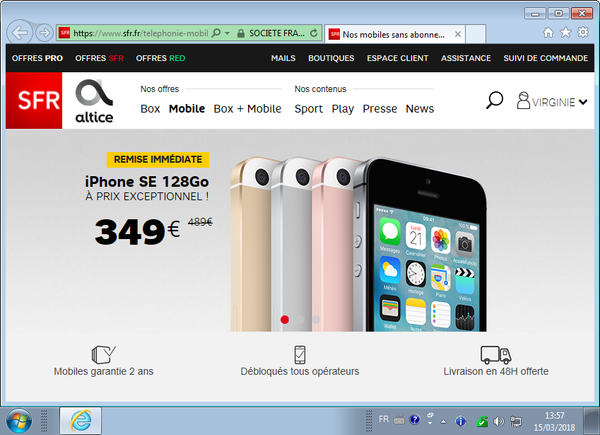Viewport: 600px width, 435px height.
Task: Close the 'Nos mobiles sans abonne...' tab
Action: (458, 34)
